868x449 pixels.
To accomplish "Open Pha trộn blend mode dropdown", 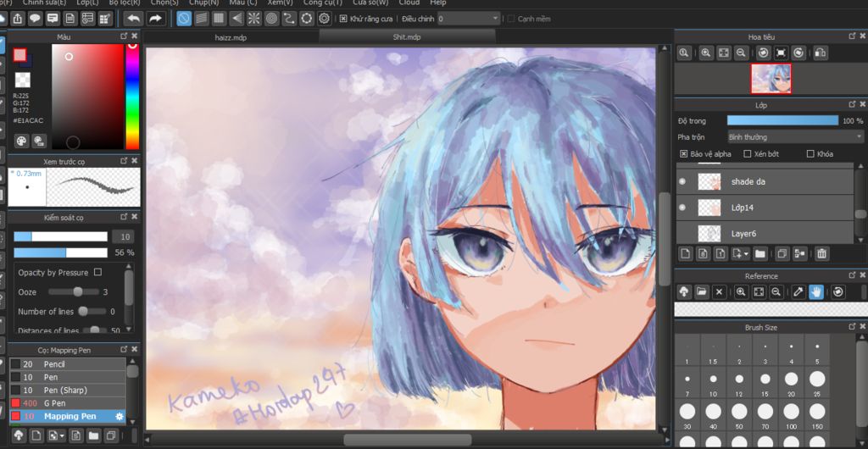I will pos(795,136).
